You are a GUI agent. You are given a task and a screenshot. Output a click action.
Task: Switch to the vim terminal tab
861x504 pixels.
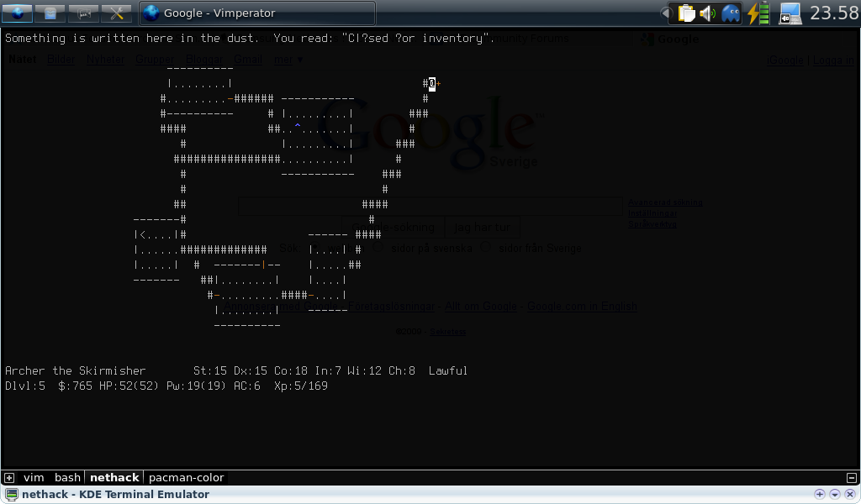coord(34,478)
